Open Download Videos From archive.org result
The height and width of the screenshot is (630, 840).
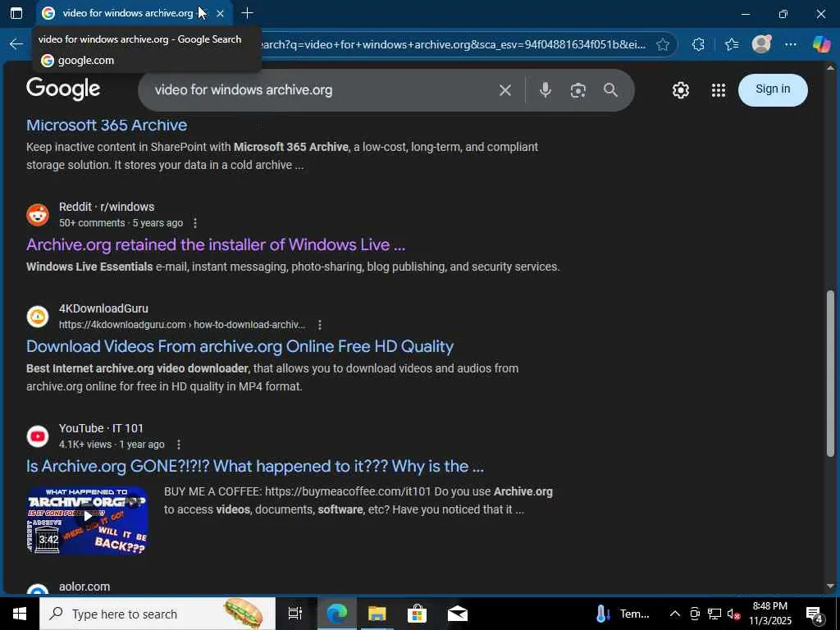(x=240, y=347)
